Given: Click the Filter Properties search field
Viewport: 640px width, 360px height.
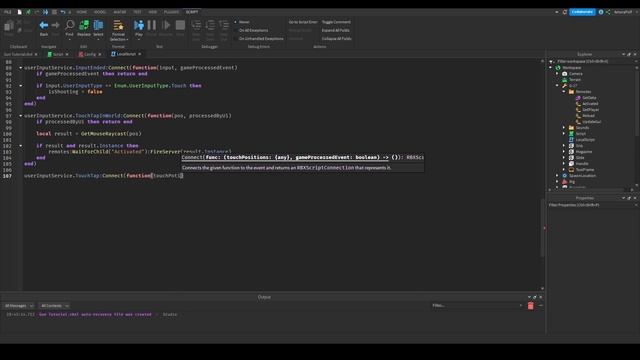Looking at the screenshot, I should 592,205.
